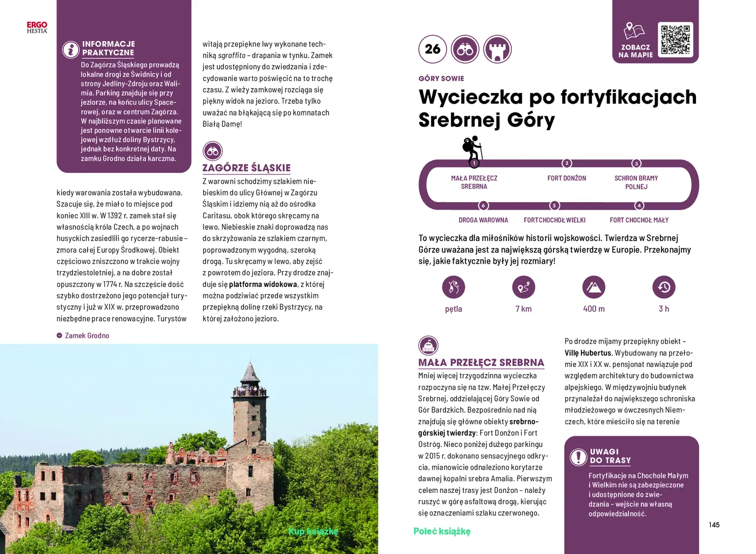Click the 'Zagórze Śląskie' section heading
756x554 pixels.
point(246,168)
